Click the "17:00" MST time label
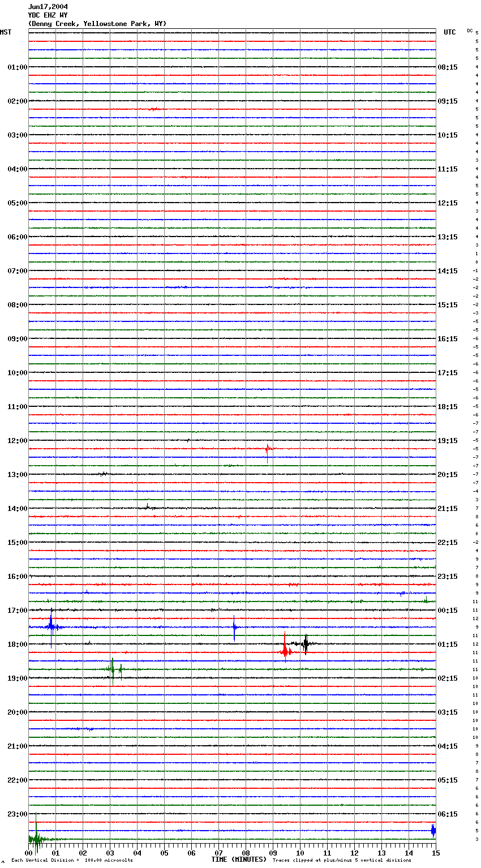This screenshot has height=868, width=481. coord(18,611)
